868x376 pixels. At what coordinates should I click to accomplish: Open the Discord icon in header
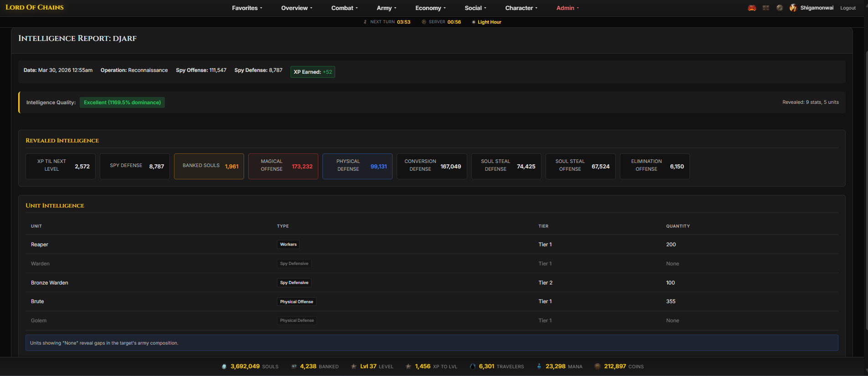[752, 8]
